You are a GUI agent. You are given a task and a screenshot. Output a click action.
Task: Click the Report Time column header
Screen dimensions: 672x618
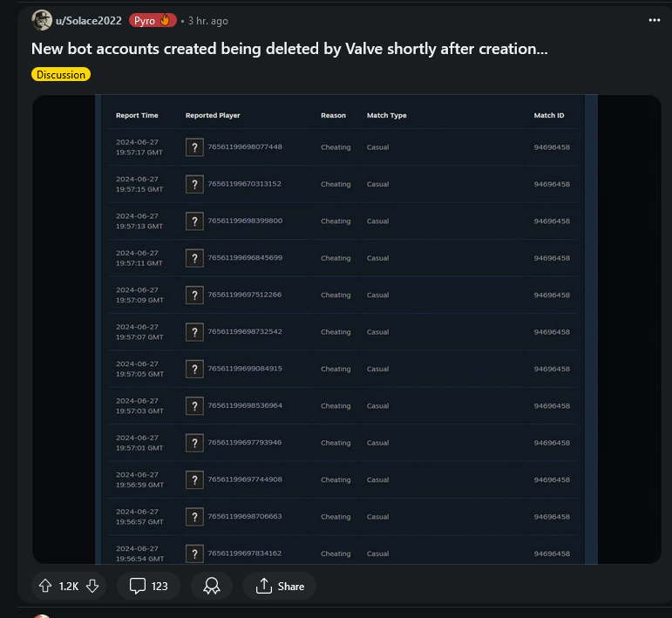pyautogui.click(x=137, y=115)
